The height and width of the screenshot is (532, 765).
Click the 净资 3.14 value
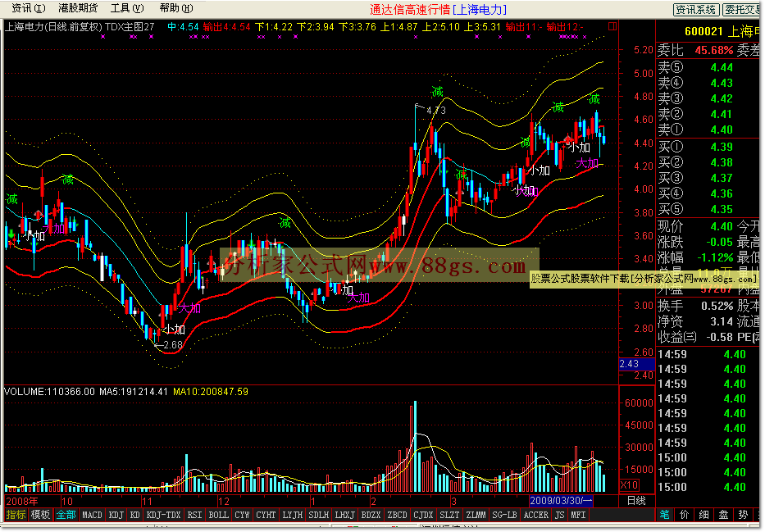coord(722,322)
